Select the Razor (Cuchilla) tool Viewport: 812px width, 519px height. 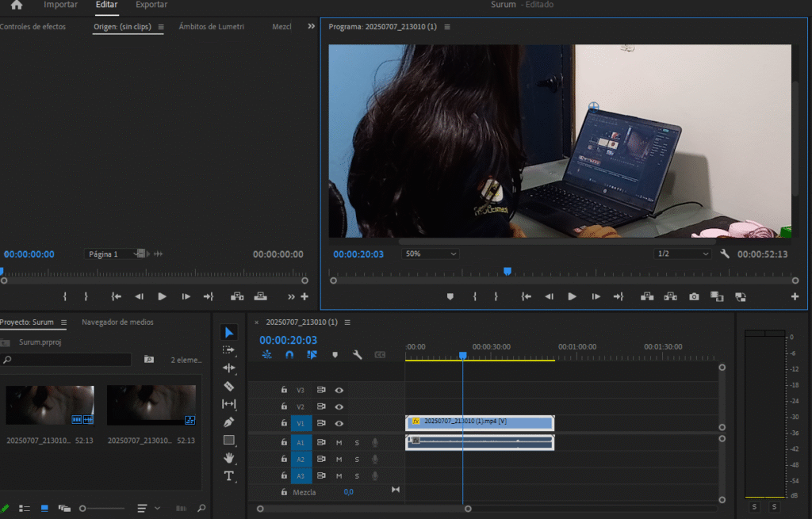tap(229, 386)
